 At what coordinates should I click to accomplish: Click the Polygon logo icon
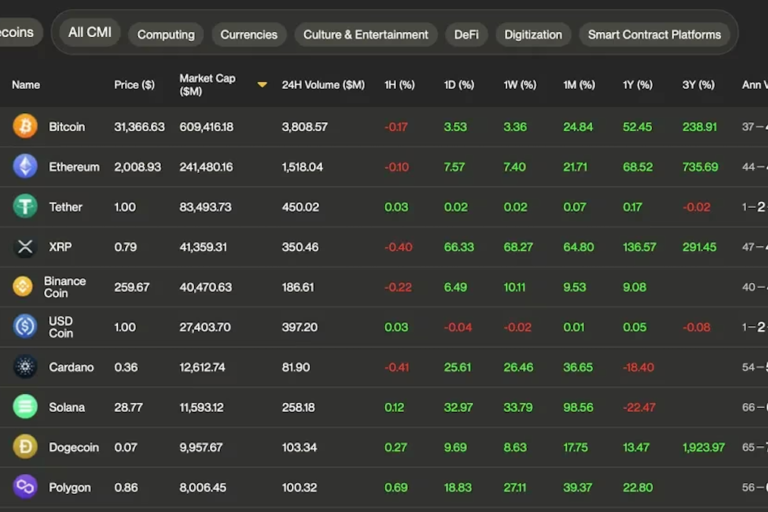coord(25,487)
